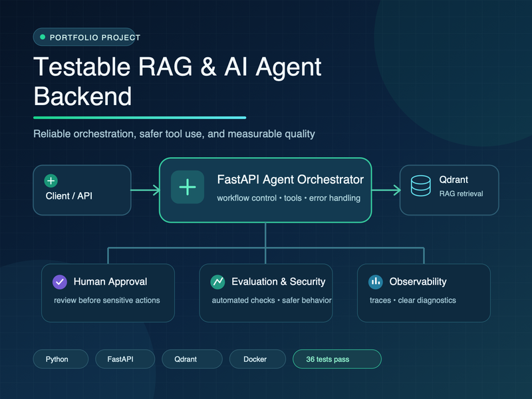Click the RAG retrieval caption

[461, 194]
